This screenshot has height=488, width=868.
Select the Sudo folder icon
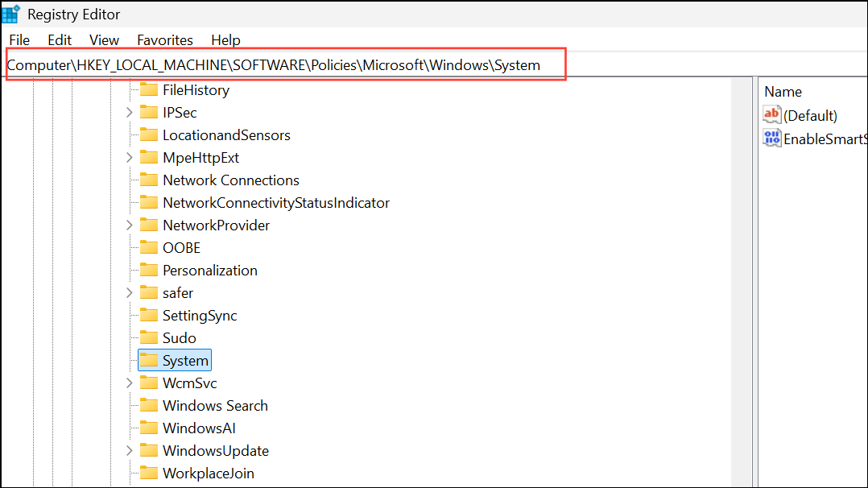pos(149,337)
